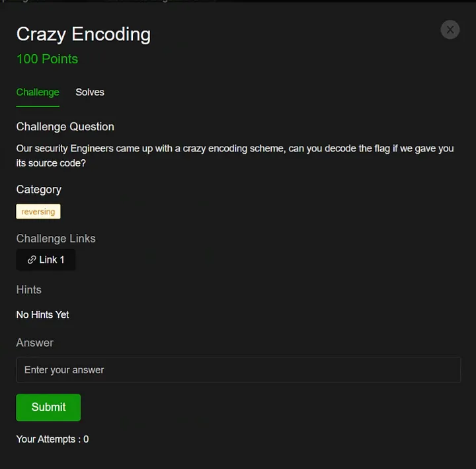Click the Challenge Question heading
The width and height of the screenshot is (476, 469).
tap(65, 127)
